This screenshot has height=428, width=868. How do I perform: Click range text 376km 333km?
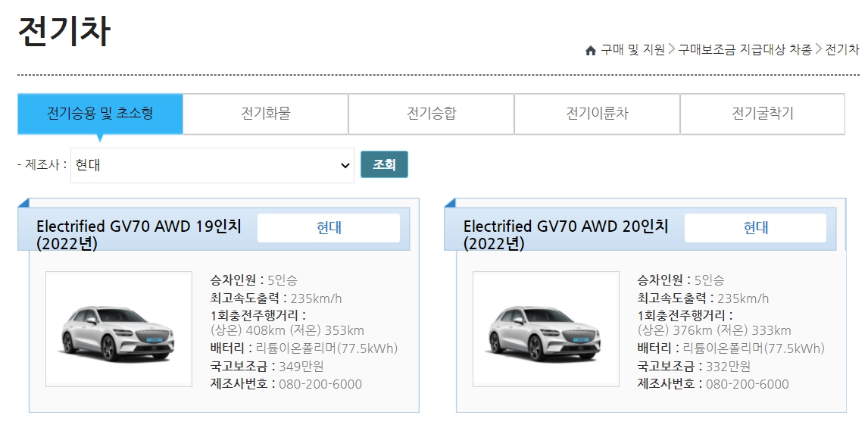pos(714,330)
